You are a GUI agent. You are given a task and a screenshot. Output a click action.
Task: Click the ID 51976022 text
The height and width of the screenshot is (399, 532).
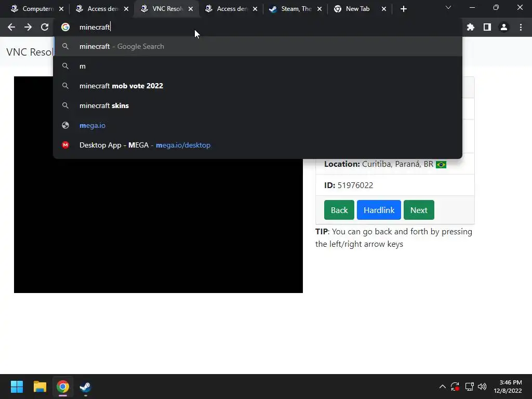(349, 185)
